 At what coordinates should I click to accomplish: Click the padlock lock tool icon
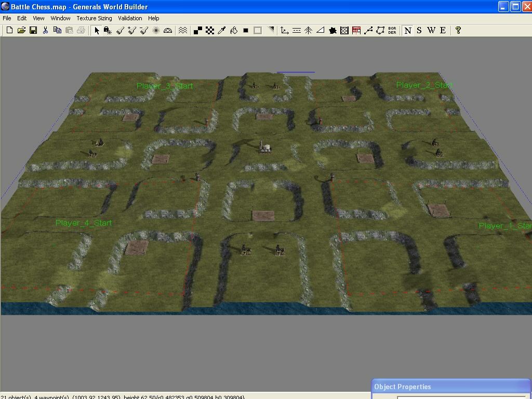point(108,31)
